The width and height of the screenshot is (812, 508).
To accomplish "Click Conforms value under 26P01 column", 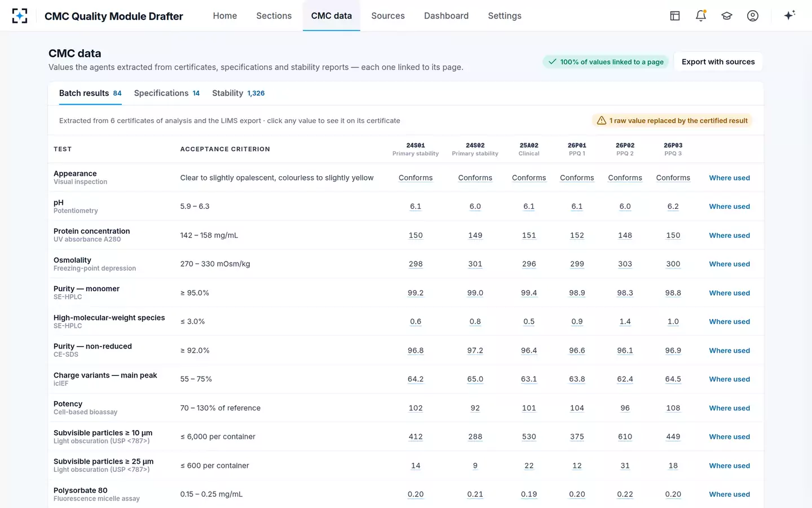I will tap(577, 178).
